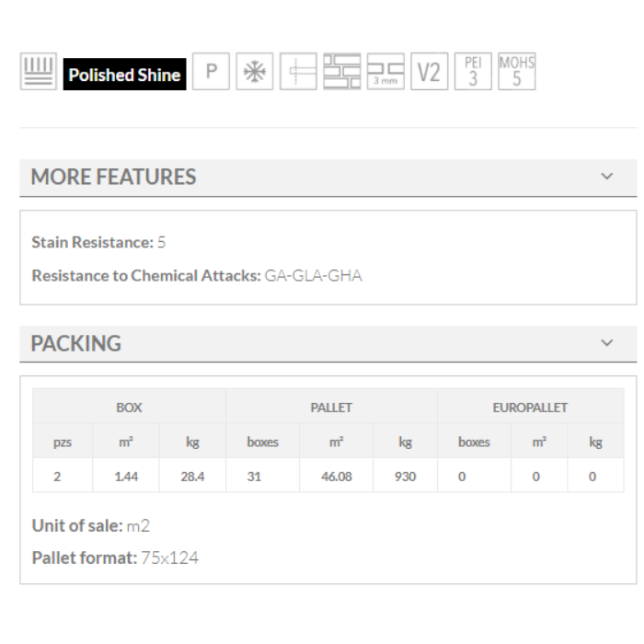Click the 46.08 pallet m² cell
644x644 pixels.
click(336, 477)
